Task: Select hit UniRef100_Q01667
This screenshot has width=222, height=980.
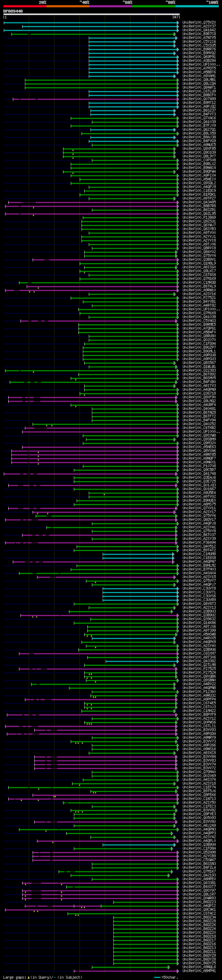Action: [199, 489]
